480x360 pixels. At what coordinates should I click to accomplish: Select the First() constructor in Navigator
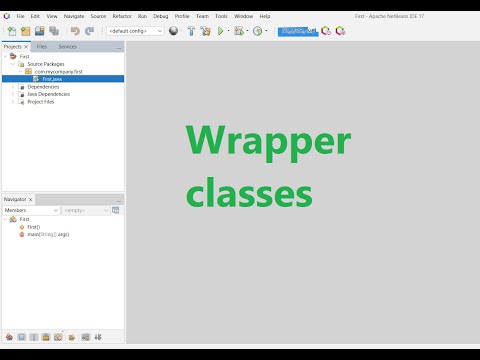pos(34,227)
